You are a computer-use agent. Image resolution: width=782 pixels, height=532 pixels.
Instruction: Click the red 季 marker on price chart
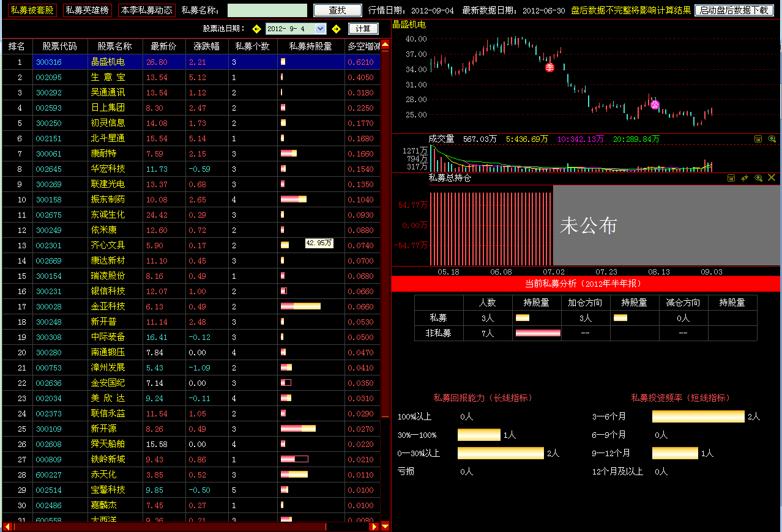tap(550, 67)
